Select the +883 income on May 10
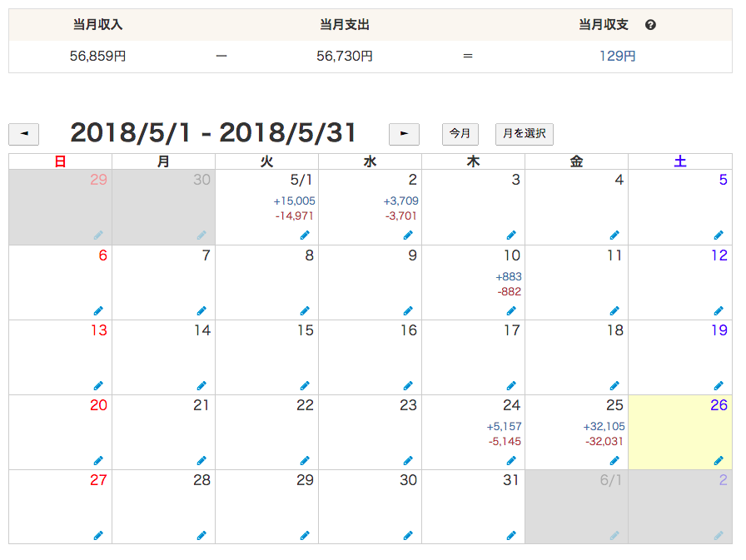This screenshot has width=746, height=560. point(509,277)
